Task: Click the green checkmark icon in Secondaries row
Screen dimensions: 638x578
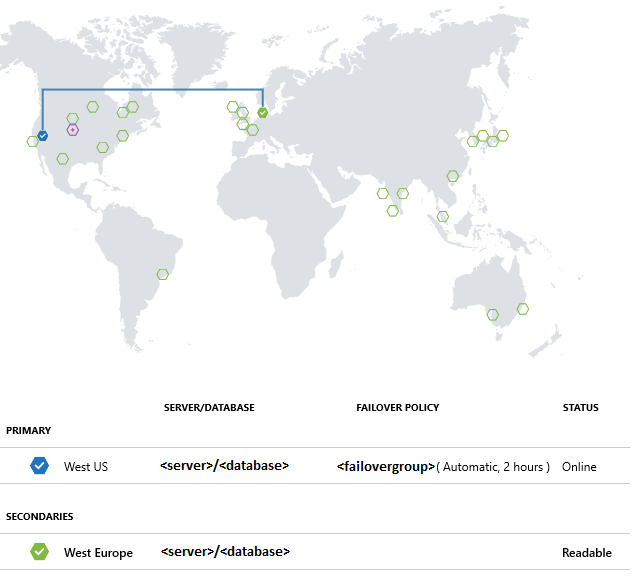Action: point(39,552)
